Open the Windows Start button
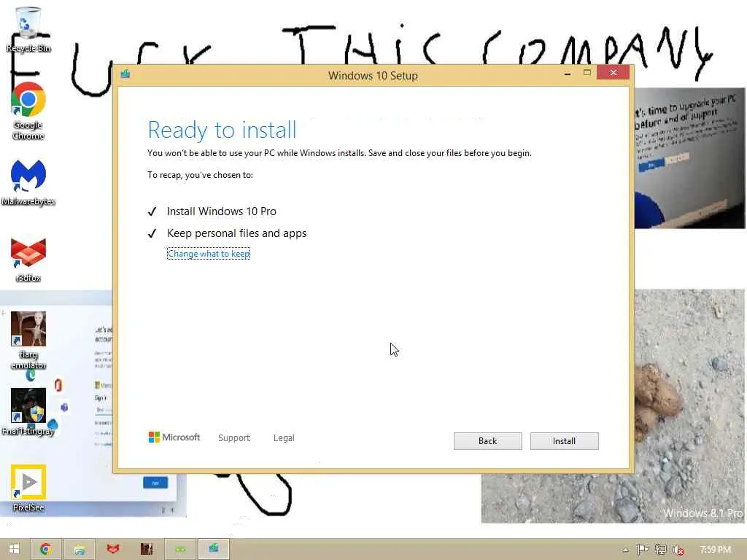Image resolution: width=747 pixels, height=560 pixels. pyautogui.click(x=15, y=549)
